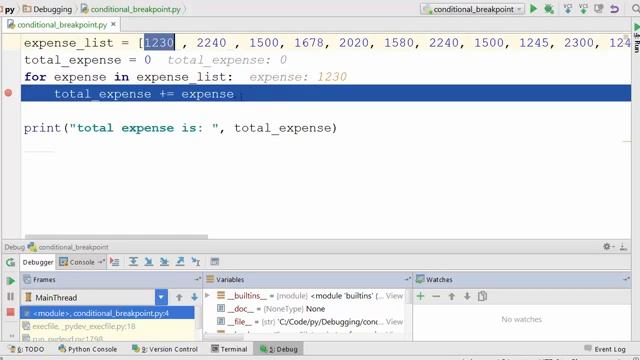
Task: Resume program with the green play icon
Action: (x=11, y=281)
